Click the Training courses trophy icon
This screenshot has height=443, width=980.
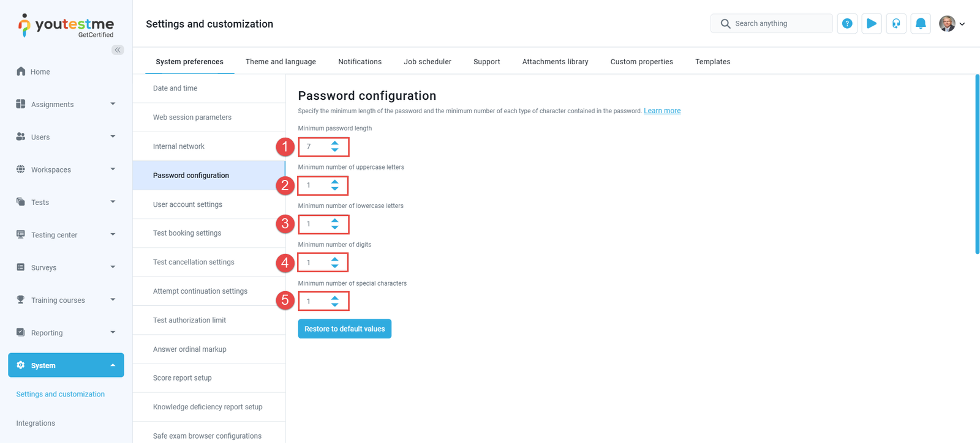[21, 300]
